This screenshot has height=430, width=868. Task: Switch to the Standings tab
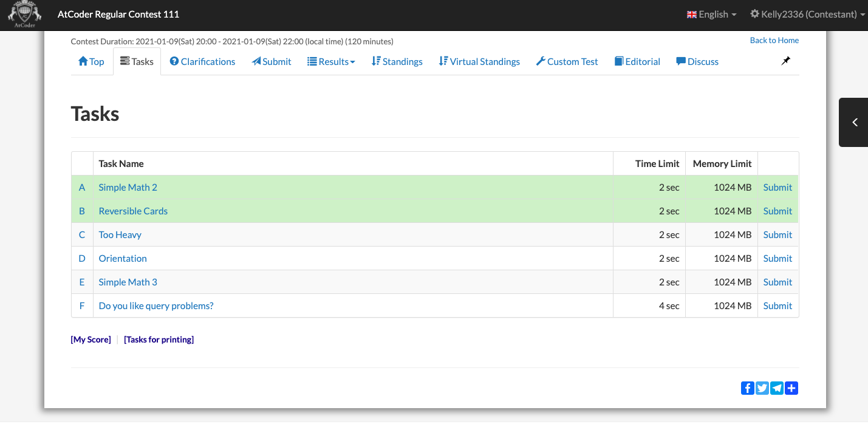coord(397,61)
